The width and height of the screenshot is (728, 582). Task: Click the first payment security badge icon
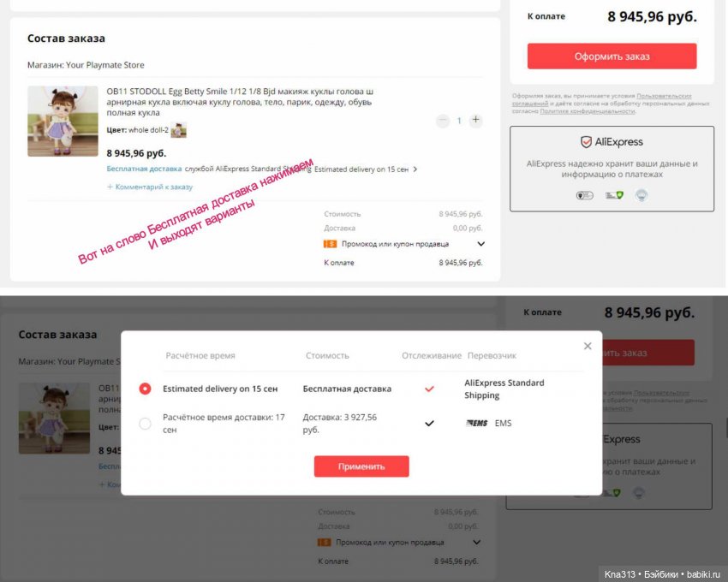(x=584, y=195)
